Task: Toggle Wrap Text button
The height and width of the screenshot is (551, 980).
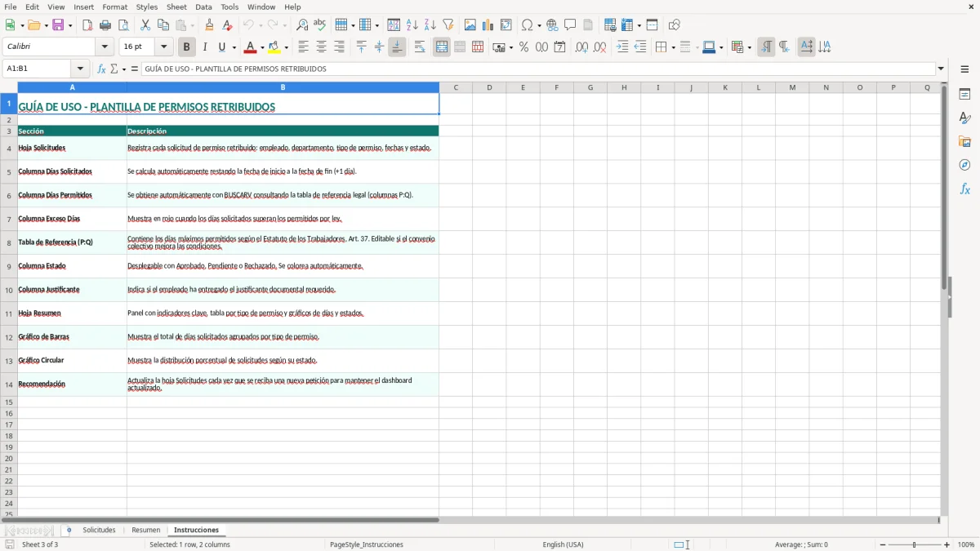Action: point(420,47)
